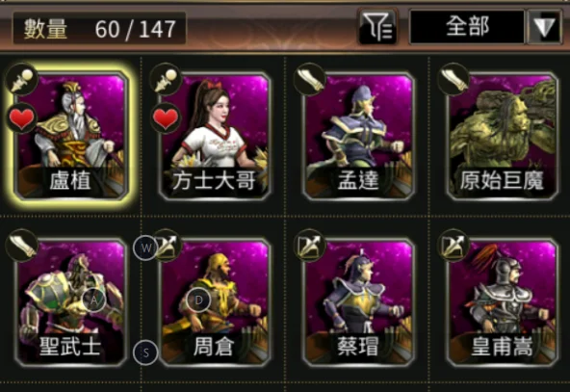Toggle the heart favorite on 盧植
The image size is (570, 392).
[22, 118]
